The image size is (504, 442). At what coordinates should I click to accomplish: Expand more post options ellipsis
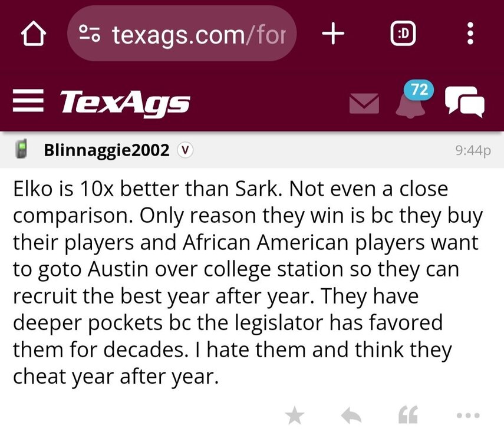tap(469, 416)
